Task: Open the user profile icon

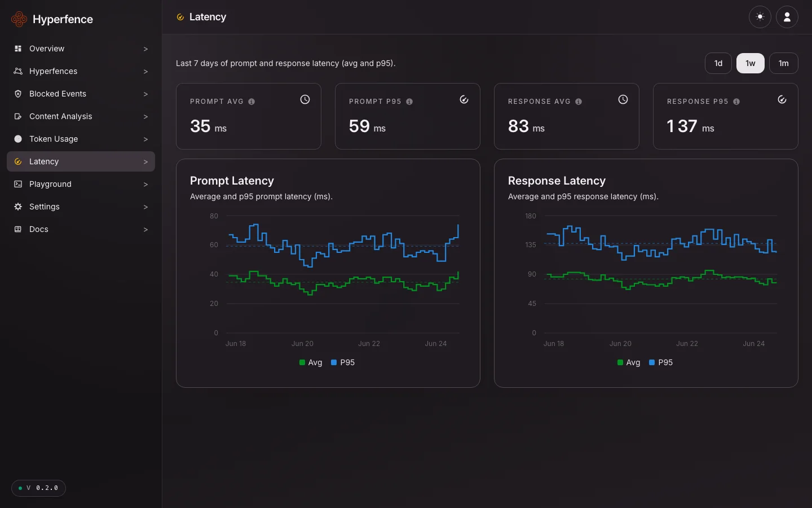Action: click(787, 17)
